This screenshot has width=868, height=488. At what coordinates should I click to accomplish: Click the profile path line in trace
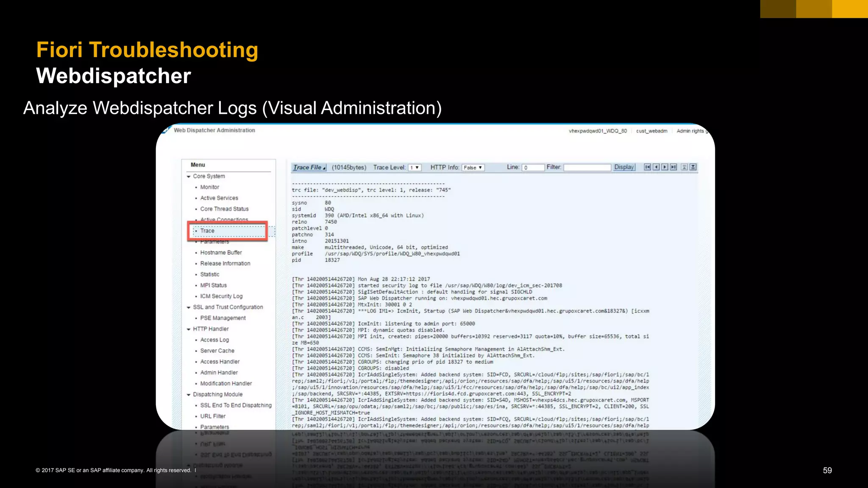pos(376,254)
